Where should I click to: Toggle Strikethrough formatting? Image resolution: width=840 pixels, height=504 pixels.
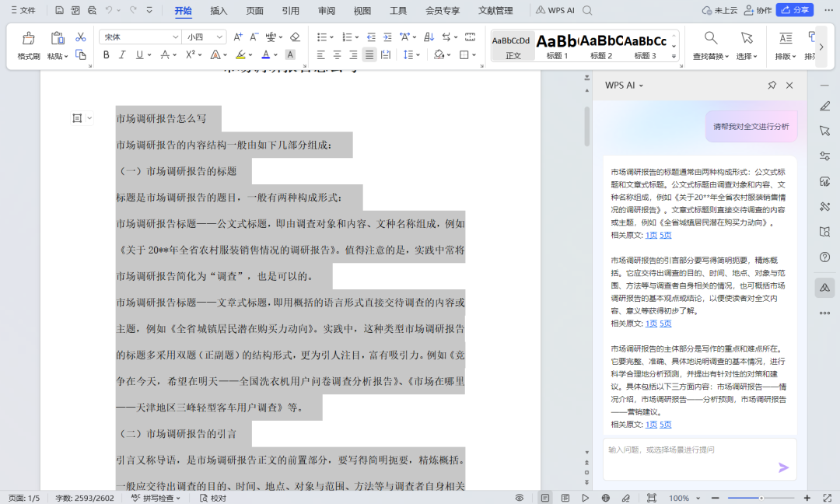tap(165, 54)
